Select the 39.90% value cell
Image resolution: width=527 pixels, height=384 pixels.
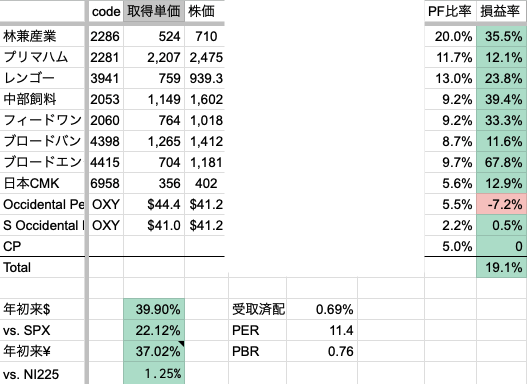click(154, 309)
